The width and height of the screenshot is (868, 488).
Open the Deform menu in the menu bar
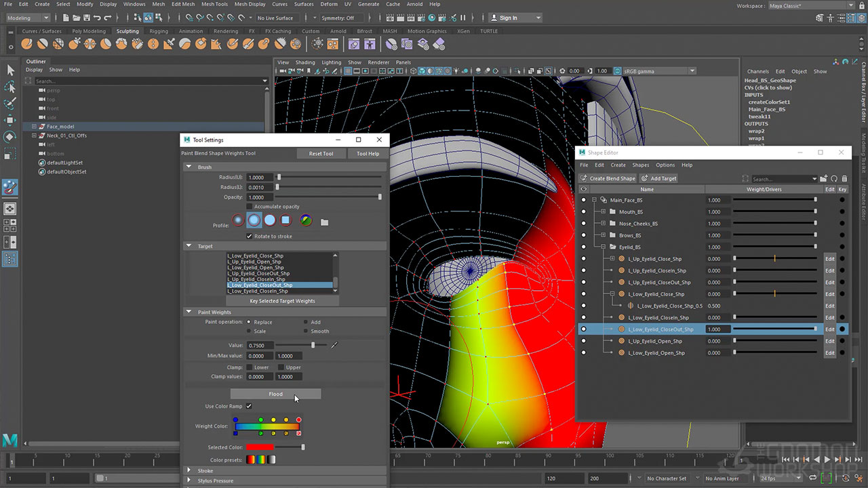click(329, 4)
